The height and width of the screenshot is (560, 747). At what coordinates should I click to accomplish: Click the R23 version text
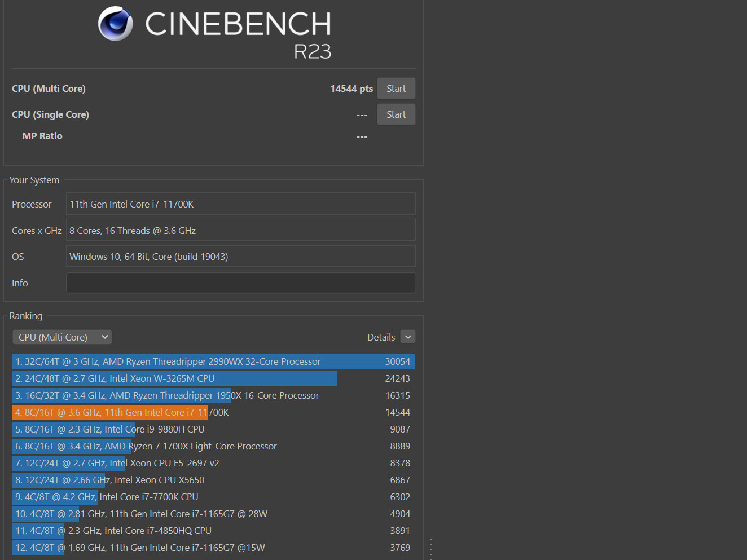(313, 52)
